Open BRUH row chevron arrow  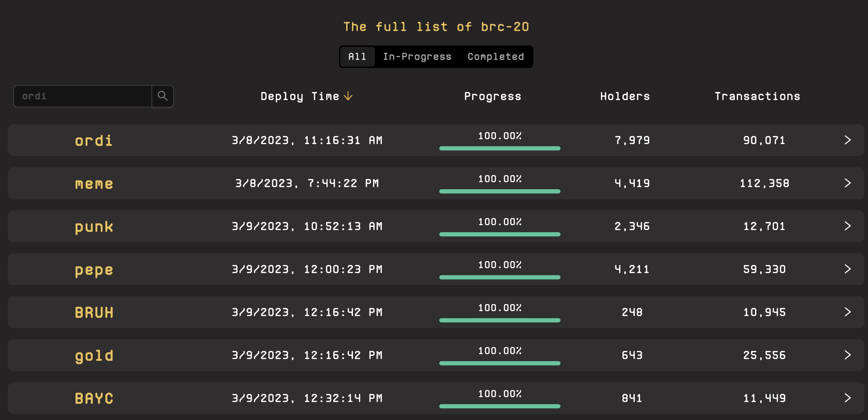click(x=848, y=312)
